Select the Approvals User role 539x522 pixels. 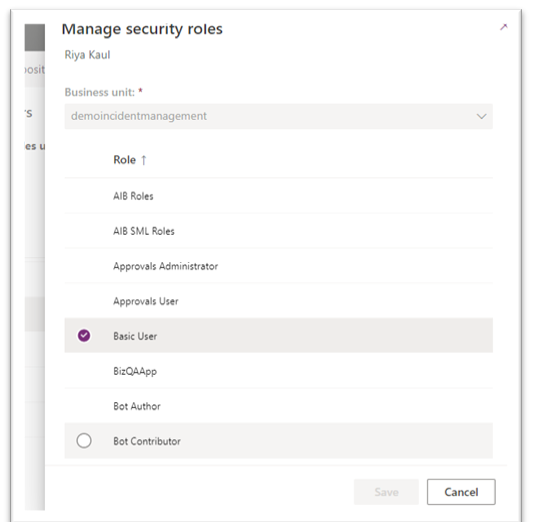[278, 301]
